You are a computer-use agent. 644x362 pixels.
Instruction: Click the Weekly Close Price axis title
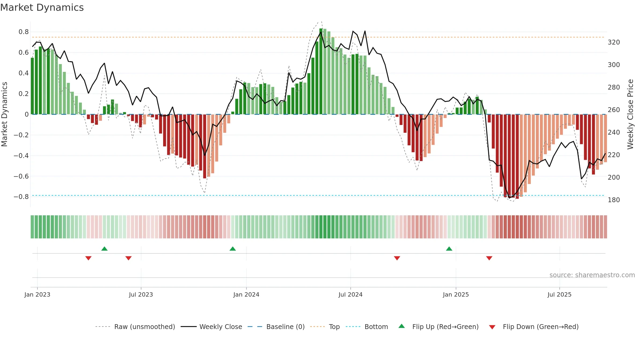tap(630, 114)
